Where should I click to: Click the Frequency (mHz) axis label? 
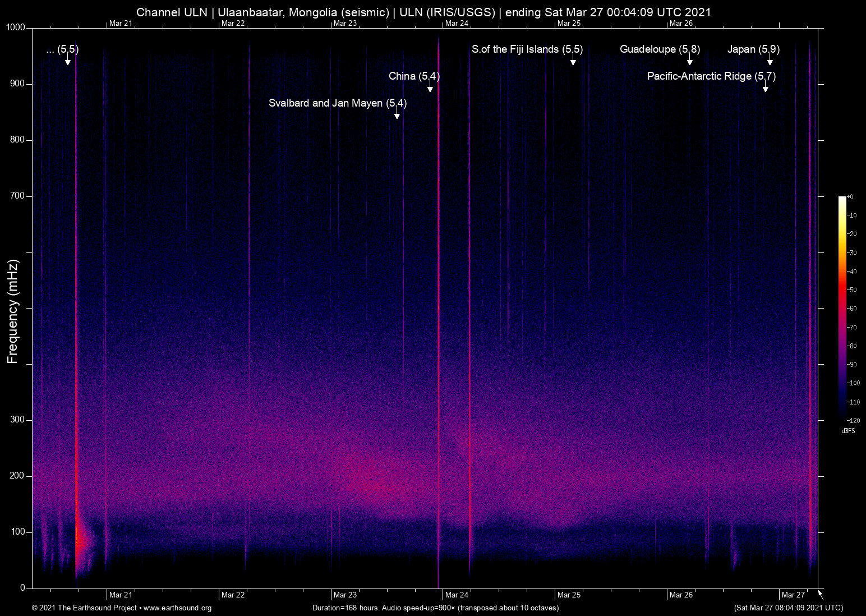pos(12,308)
